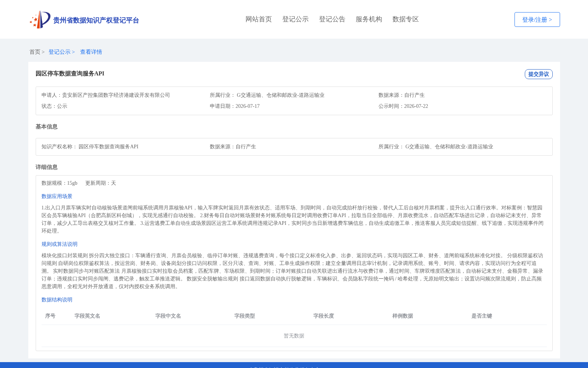Viewport: 588px width, 368px height.
Task: Click 字段英文名 column header
Action: tap(87, 316)
